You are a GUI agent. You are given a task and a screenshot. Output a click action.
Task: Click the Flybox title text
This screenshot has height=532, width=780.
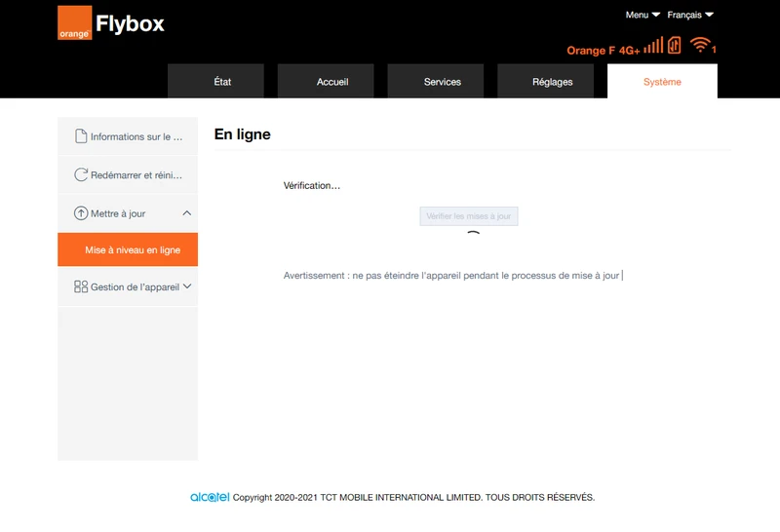[x=130, y=23]
